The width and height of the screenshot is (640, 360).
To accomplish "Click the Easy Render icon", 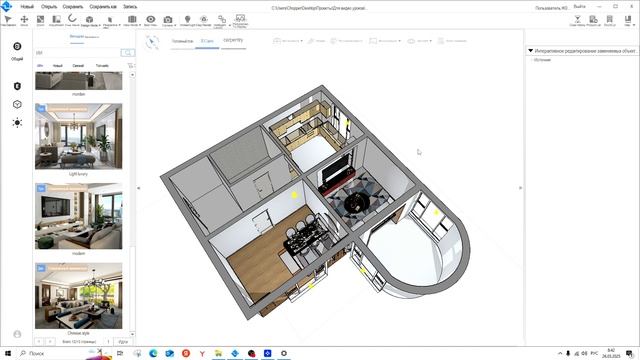I will pos(204,20).
